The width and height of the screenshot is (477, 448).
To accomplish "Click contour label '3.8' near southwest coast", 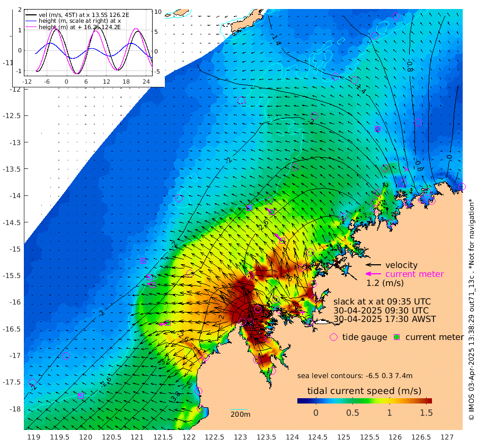I will pos(175,397).
